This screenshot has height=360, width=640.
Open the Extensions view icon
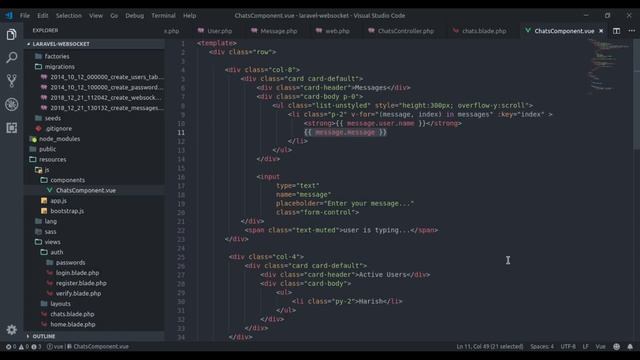pos(11,128)
